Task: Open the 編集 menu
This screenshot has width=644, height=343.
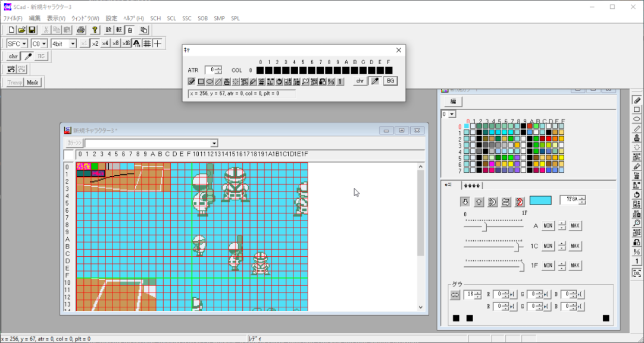Action: pyautogui.click(x=35, y=18)
